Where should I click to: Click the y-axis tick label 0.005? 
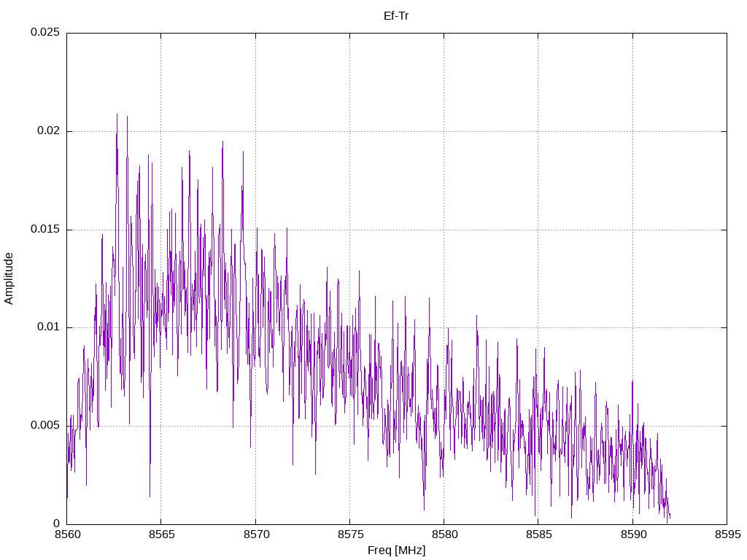(x=45, y=426)
